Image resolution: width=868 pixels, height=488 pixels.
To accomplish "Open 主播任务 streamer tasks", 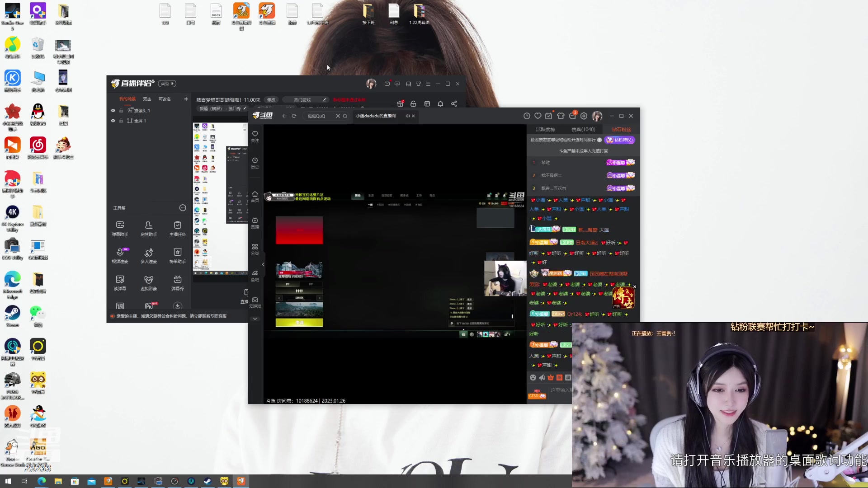I will point(177,228).
